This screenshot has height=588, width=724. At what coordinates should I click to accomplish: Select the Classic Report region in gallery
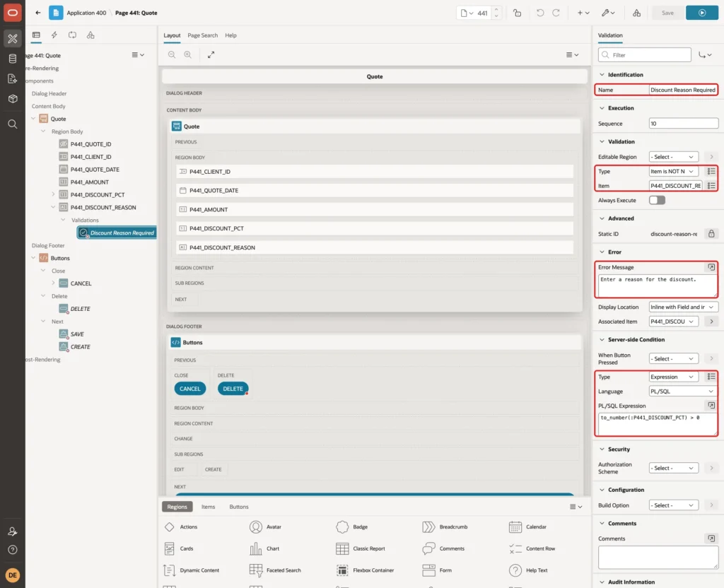pyautogui.click(x=361, y=548)
